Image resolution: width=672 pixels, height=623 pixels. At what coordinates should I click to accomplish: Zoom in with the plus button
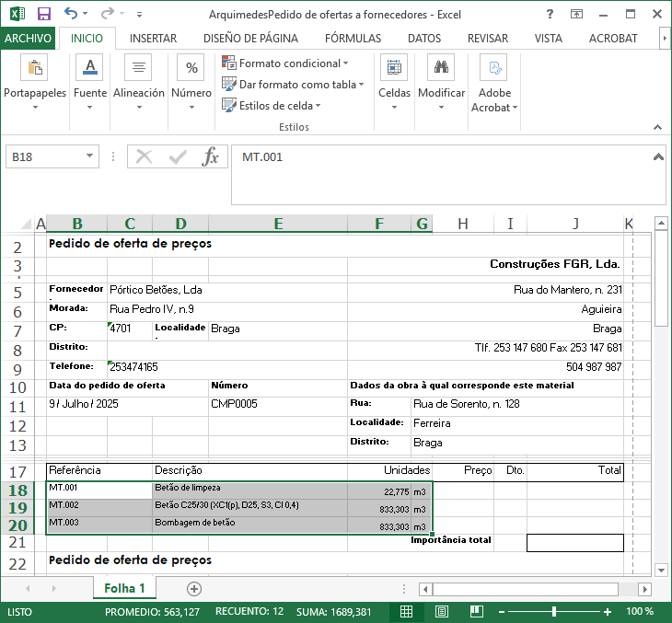click(x=608, y=612)
